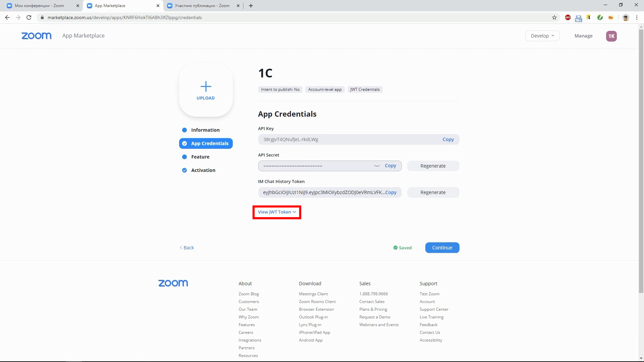Click the IM Chat History Token field

tap(330, 192)
